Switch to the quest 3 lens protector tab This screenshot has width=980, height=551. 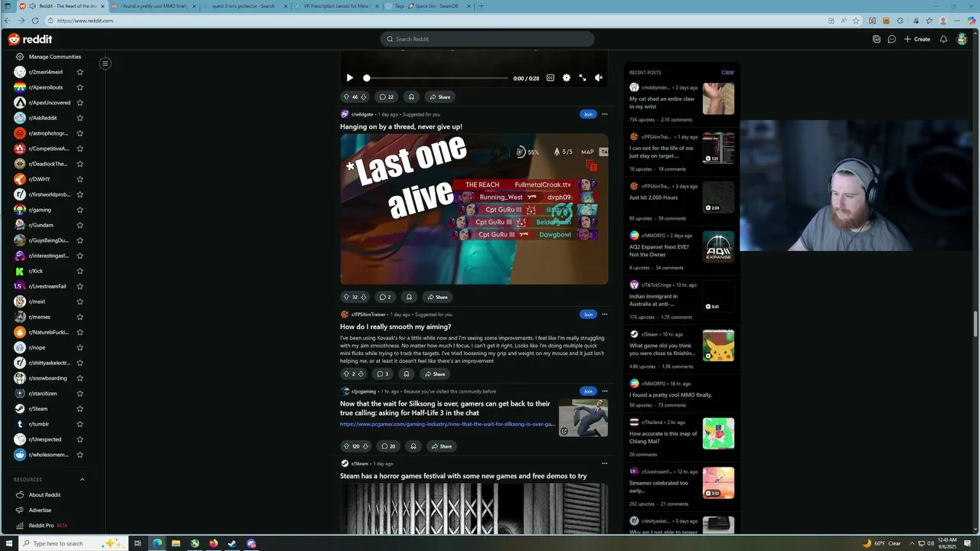coord(243,6)
